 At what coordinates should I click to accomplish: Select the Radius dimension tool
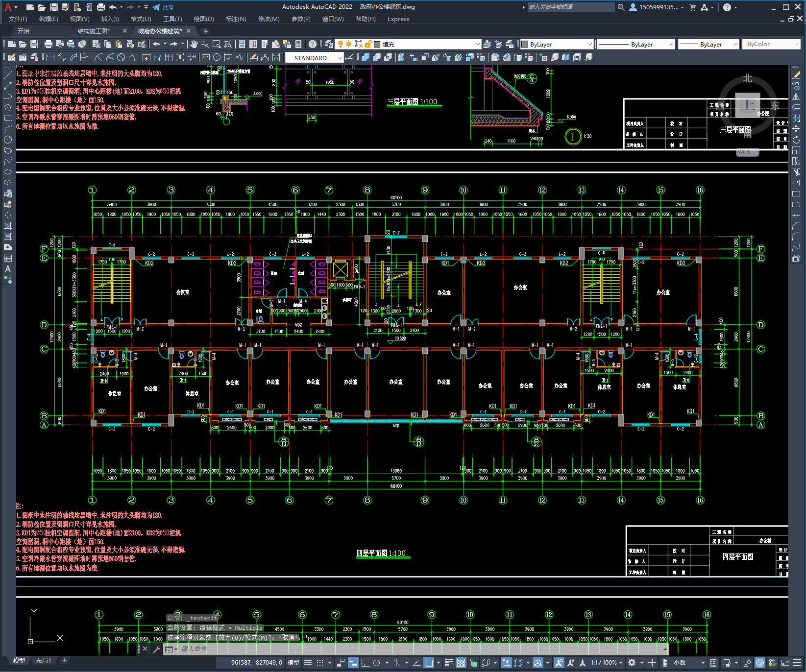click(x=98, y=57)
